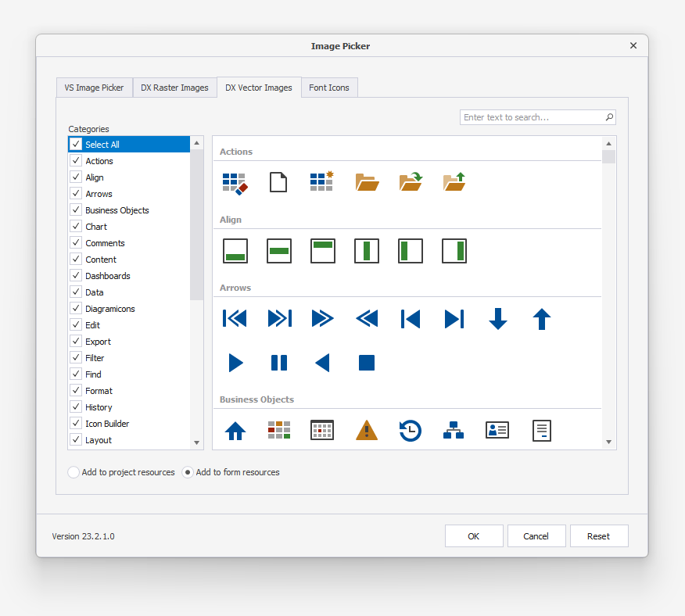Click inside the search text field

[532, 116]
